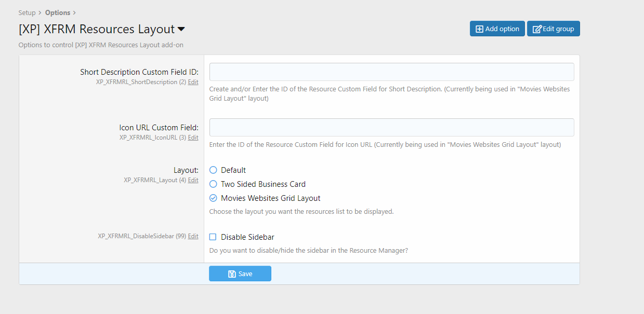Click the Disable Sidebar label text
This screenshot has width=644, height=314.
[247, 237]
